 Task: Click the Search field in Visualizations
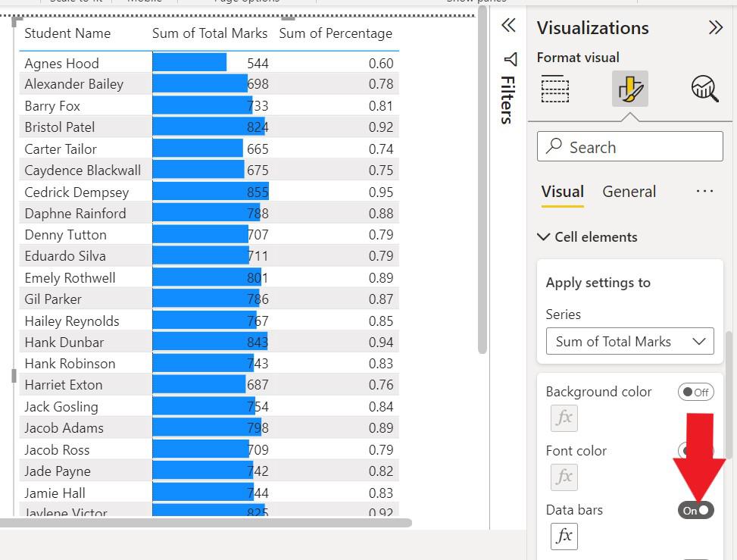[629, 147]
